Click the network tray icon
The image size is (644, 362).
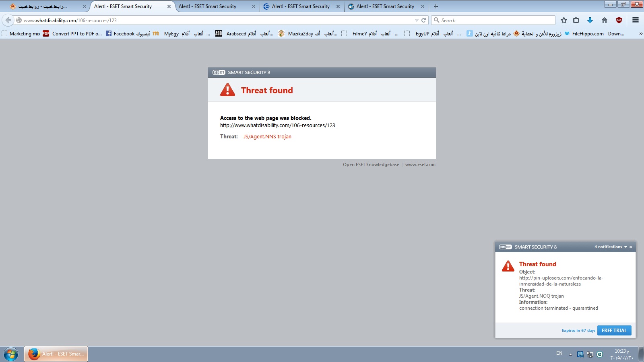click(590, 354)
